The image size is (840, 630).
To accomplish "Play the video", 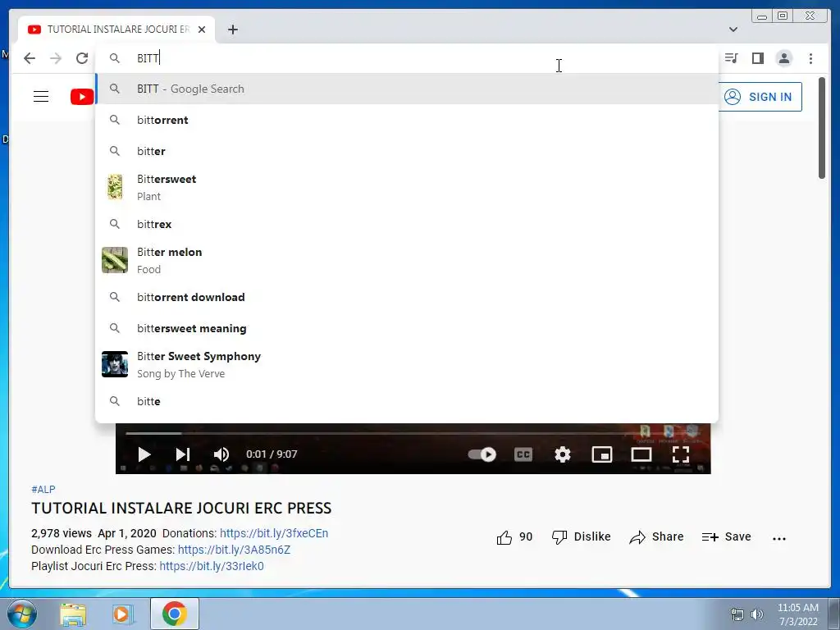I will point(144,454).
